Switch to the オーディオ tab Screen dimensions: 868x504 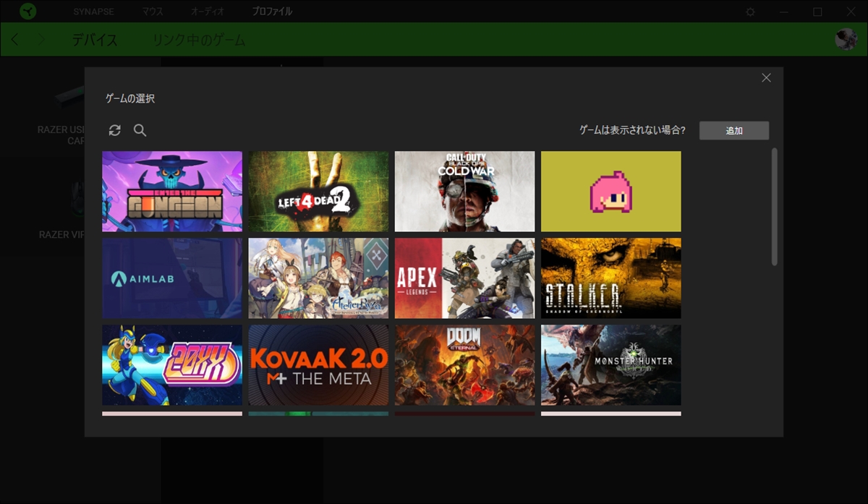pos(208,12)
